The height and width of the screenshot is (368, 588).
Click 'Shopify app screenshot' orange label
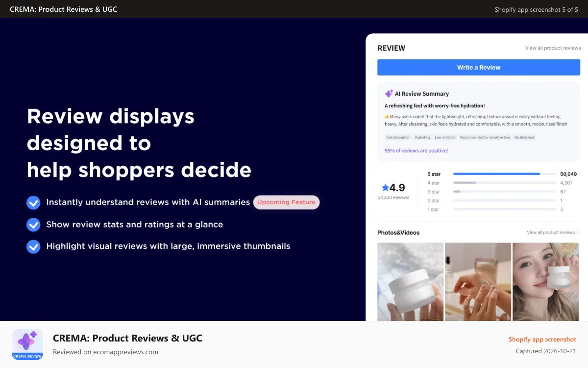pos(542,340)
